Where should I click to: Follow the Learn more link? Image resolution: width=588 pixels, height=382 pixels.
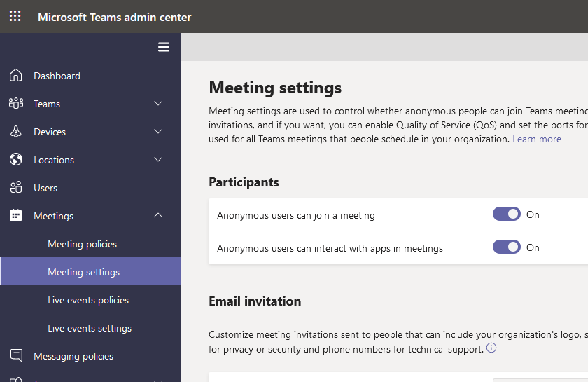(537, 139)
